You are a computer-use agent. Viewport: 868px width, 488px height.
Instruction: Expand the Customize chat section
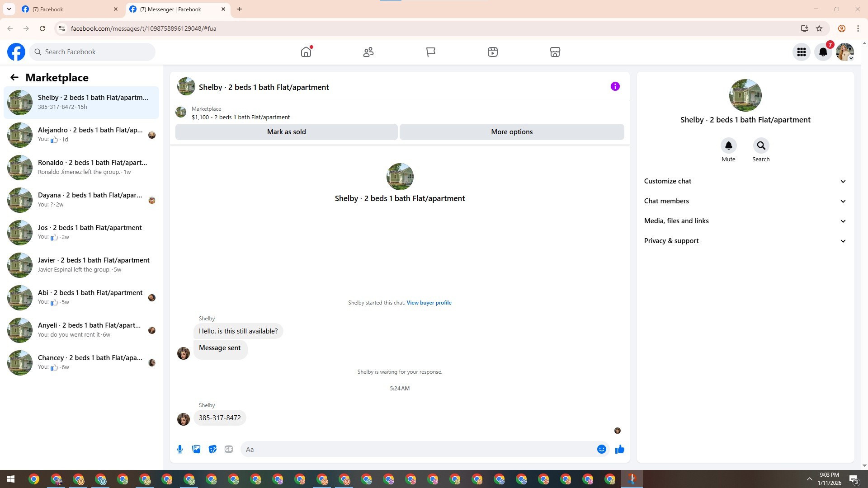point(745,181)
